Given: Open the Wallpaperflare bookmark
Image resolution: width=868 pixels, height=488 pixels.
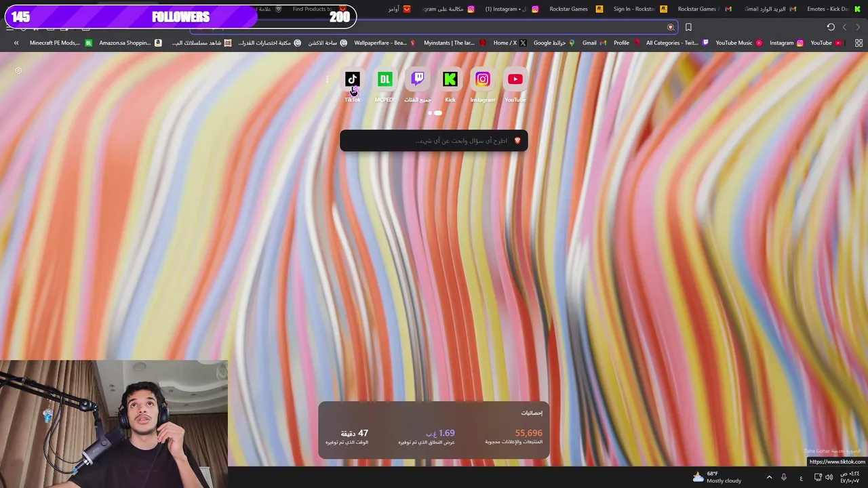Looking at the screenshot, I should point(384,43).
